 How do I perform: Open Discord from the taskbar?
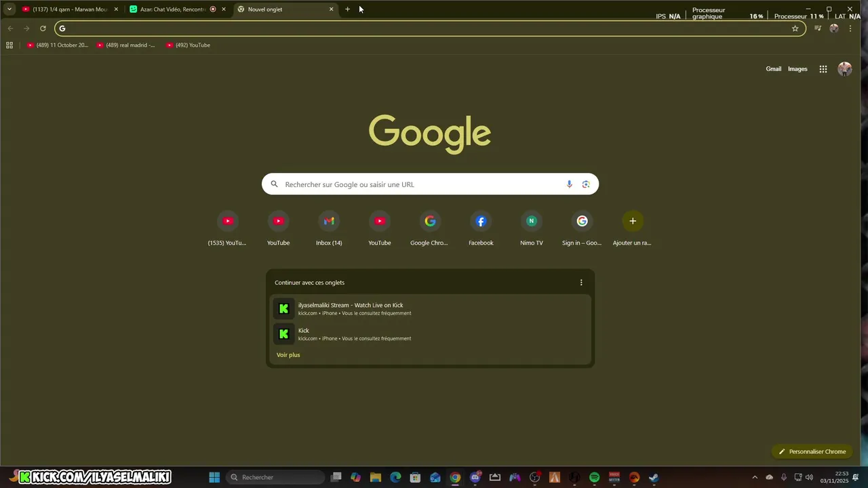click(475, 477)
